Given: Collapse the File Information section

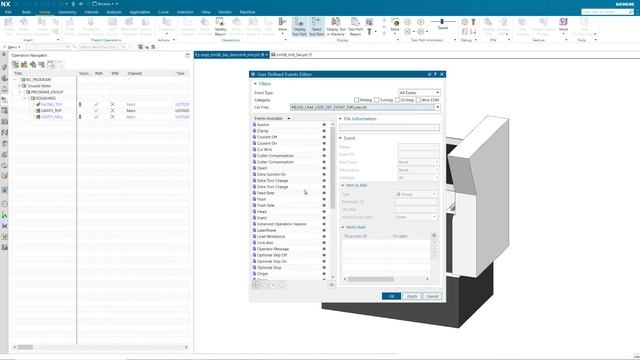Looking at the screenshot, I should click(x=340, y=119).
